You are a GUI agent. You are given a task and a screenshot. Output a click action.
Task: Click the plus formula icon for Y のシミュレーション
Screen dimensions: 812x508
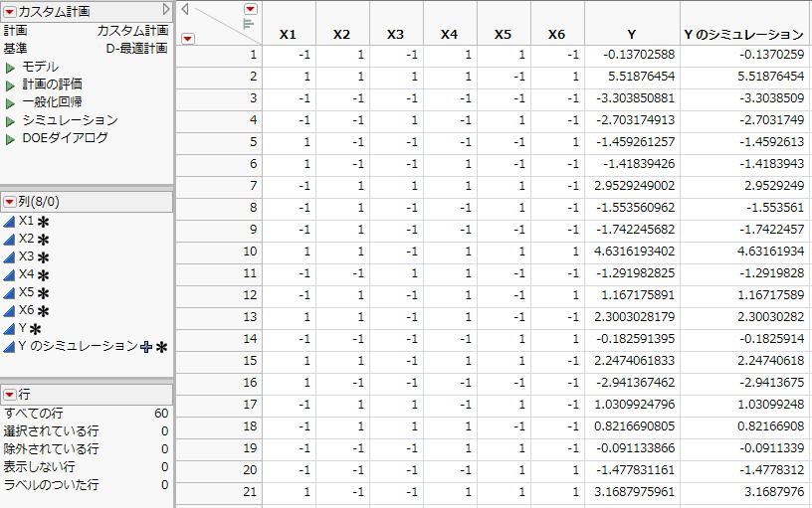[x=146, y=347]
